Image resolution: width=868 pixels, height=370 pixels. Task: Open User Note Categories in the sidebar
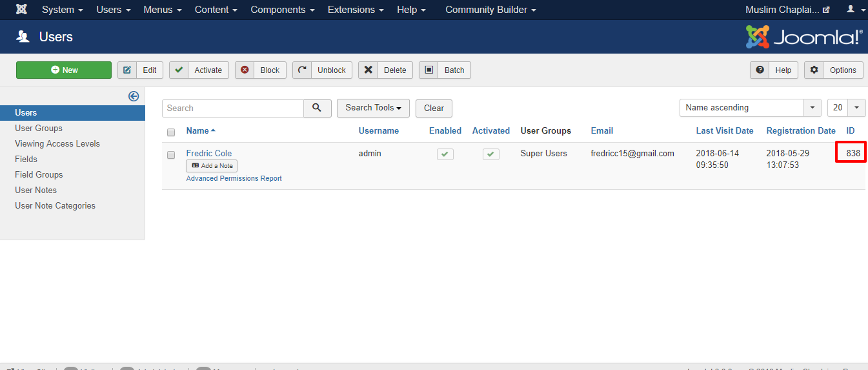click(x=55, y=206)
